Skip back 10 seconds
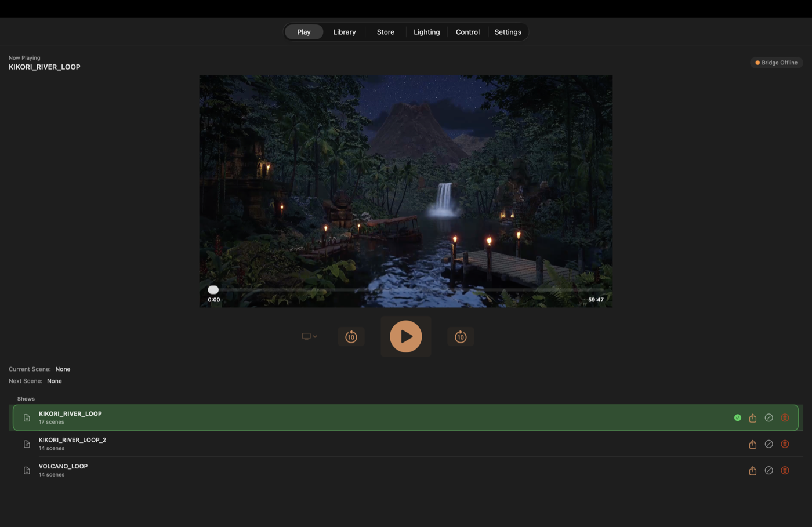Image resolution: width=812 pixels, height=527 pixels. pyautogui.click(x=351, y=336)
